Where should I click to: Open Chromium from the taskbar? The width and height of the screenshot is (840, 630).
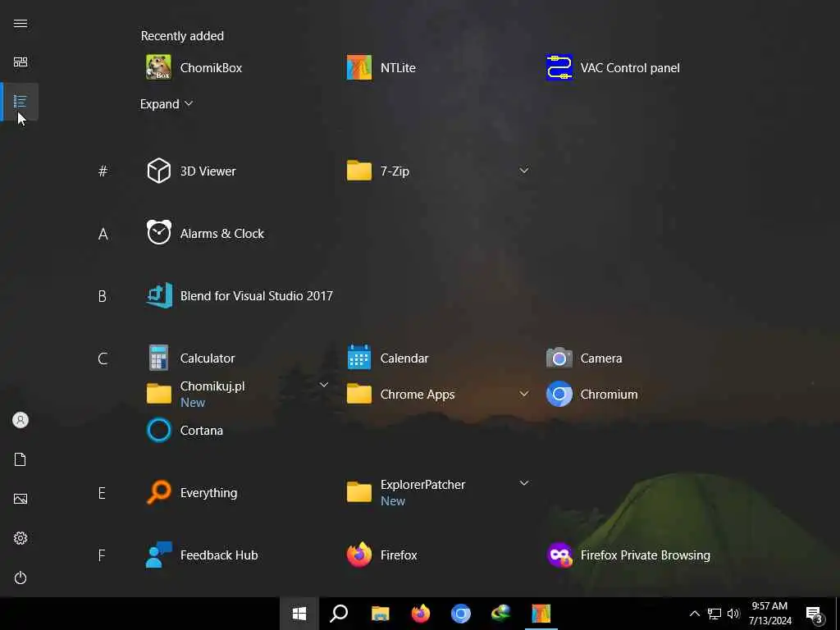[x=461, y=614]
